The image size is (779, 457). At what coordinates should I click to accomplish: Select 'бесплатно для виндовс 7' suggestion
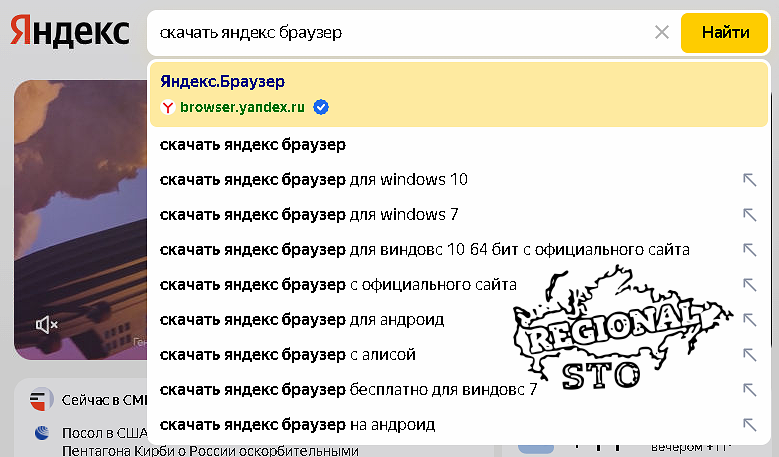point(459,389)
